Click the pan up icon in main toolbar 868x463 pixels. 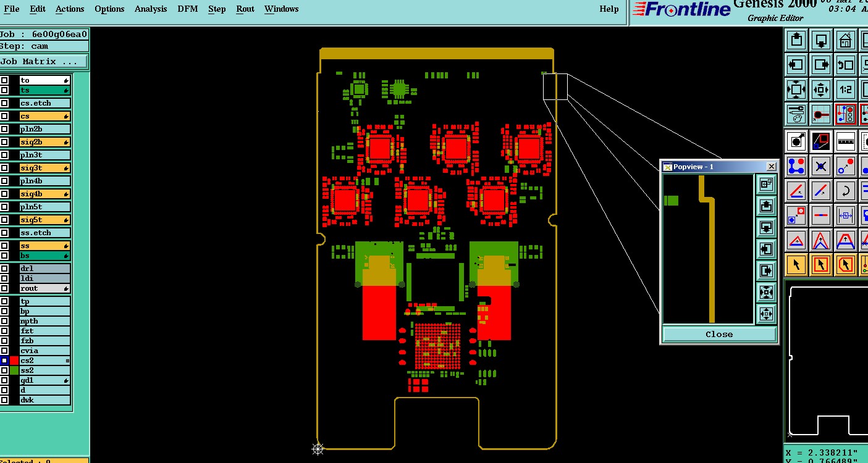[x=796, y=40]
